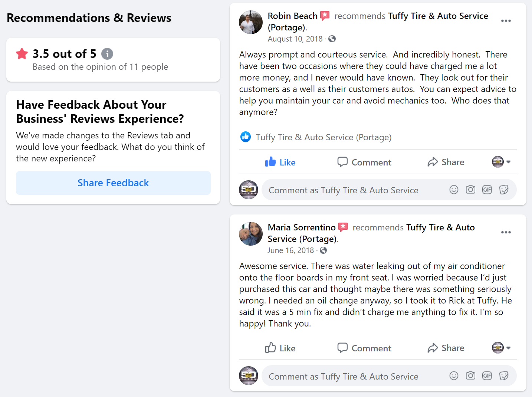The image size is (532, 397).
Task: Open Robin Beach's profile link
Action: pos(292,16)
